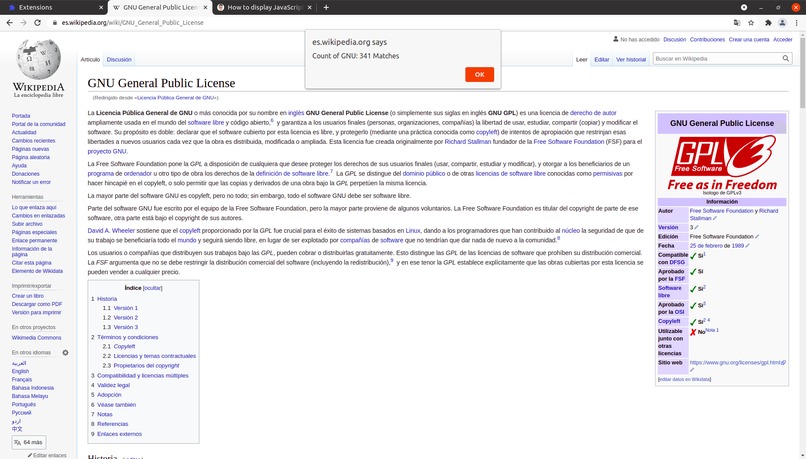Click the translate page icon
The image size is (806, 459).
tap(737, 23)
